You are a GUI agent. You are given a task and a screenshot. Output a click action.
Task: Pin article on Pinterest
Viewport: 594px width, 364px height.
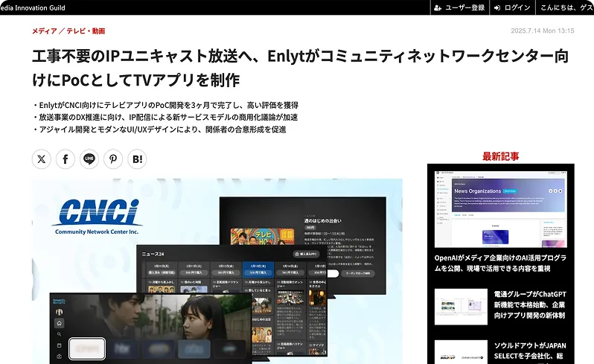pos(113,159)
